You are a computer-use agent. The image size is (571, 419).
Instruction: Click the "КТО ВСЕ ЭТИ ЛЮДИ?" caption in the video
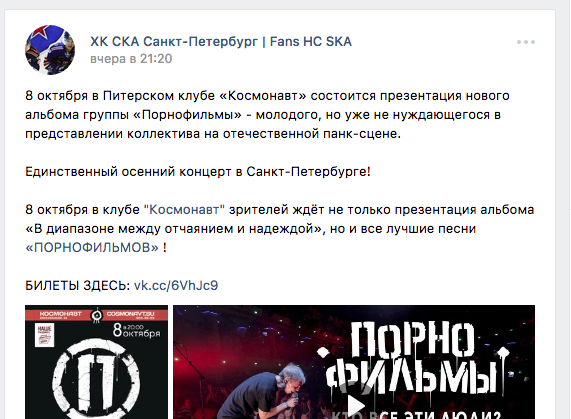coord(417,414)
